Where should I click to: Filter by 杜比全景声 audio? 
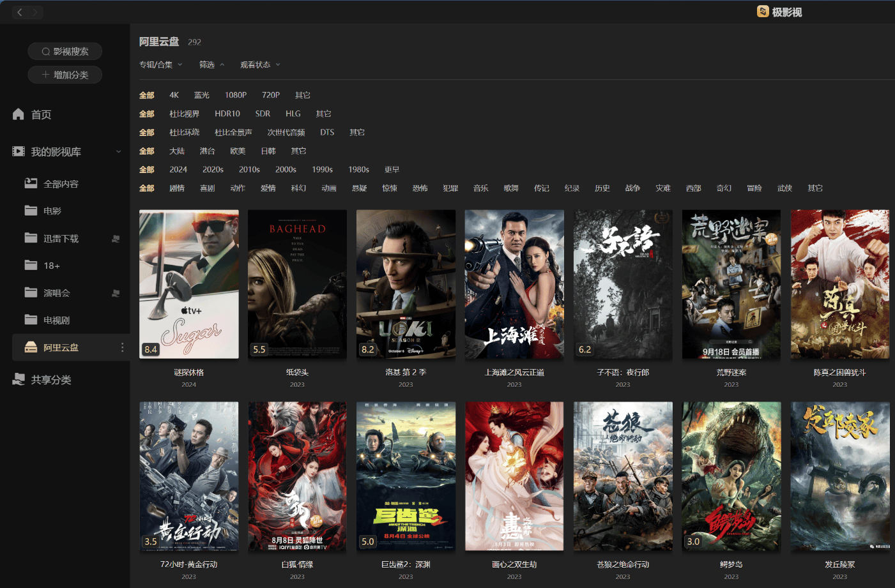233,132
